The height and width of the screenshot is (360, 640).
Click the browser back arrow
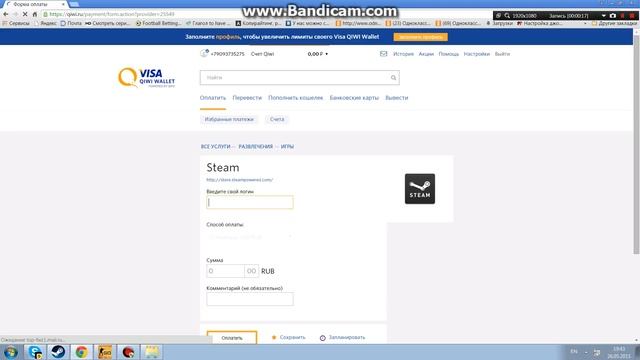pos(6,14)
